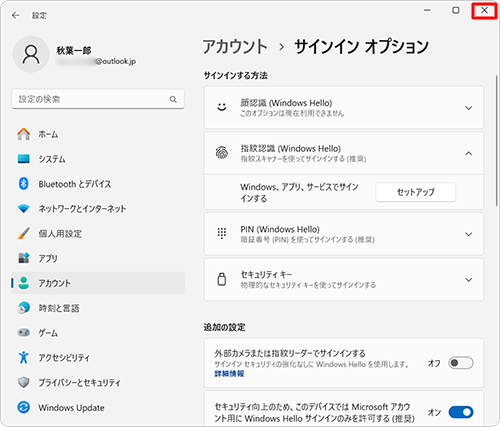The image size is (500, 427).
Task: Click the user profile avatar
Action: pyautogui.click(x=31, y=54)
